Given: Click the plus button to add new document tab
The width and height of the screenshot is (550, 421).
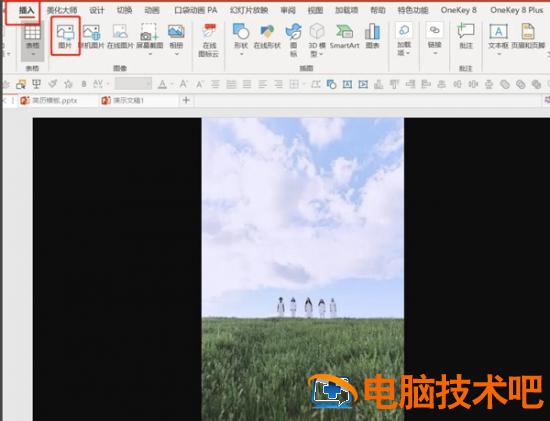Looking at the screenshot, I should [x=186, y=100].
